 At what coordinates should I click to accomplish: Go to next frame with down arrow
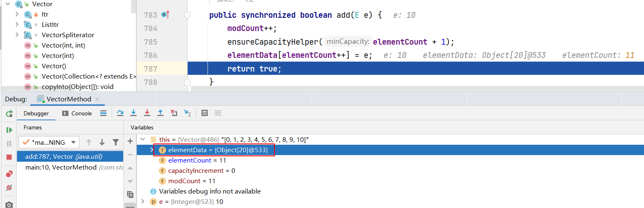[x=102, y=142]
